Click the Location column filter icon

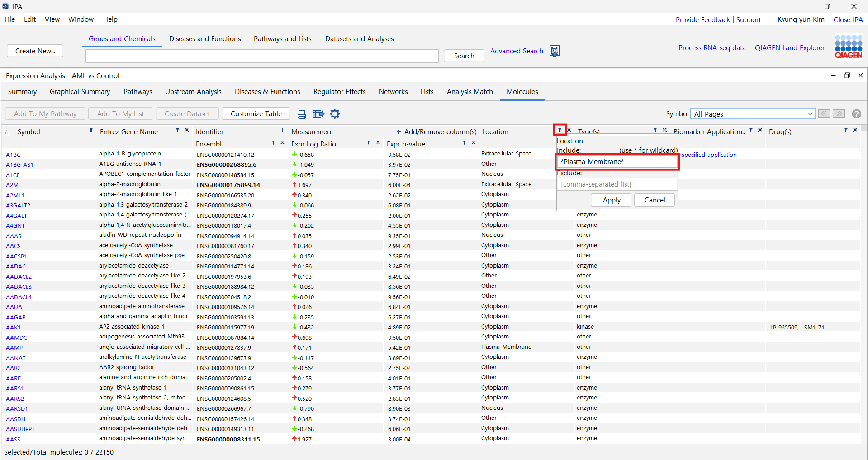560,130
